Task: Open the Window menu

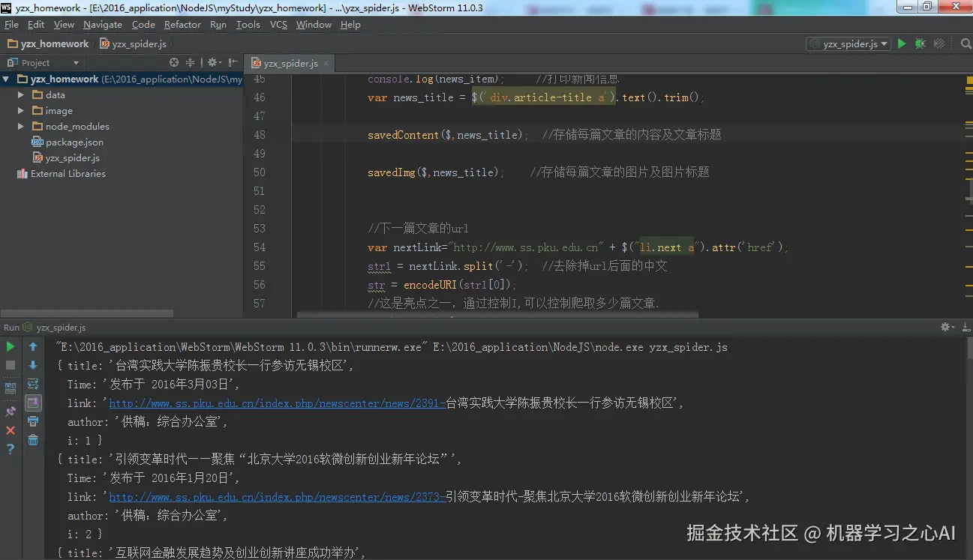Action: [314, 25]
